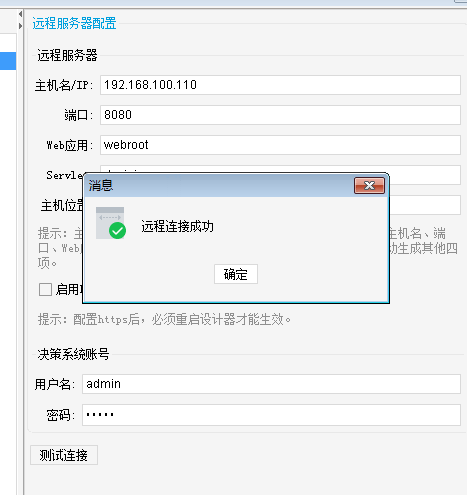This screenshot has width=467, height=495.
Task: Confirm with the 确定 button
Action: [x=236, y=274]
